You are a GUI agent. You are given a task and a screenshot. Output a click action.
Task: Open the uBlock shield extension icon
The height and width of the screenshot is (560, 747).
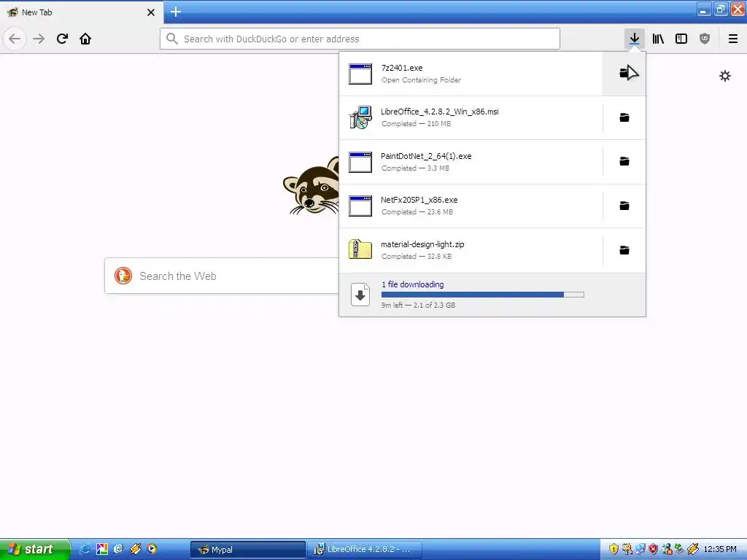(705, 39)
